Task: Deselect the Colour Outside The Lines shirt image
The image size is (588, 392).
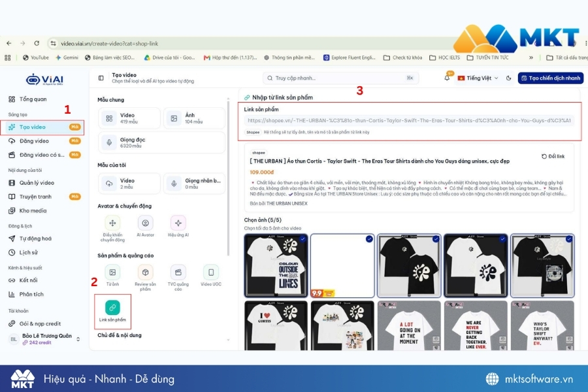Action: click(276, 266)
